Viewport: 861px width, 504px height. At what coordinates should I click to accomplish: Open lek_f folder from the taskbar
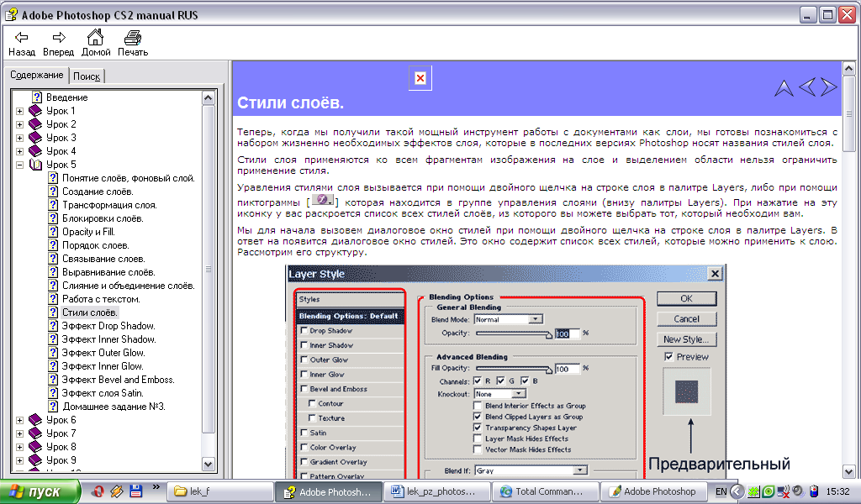click(x=219, y=491)
